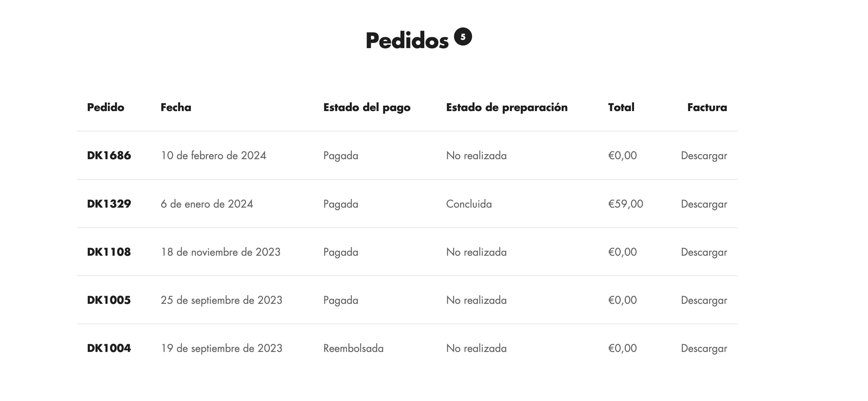Click the Reembolsada payment status

coord(353,348)
